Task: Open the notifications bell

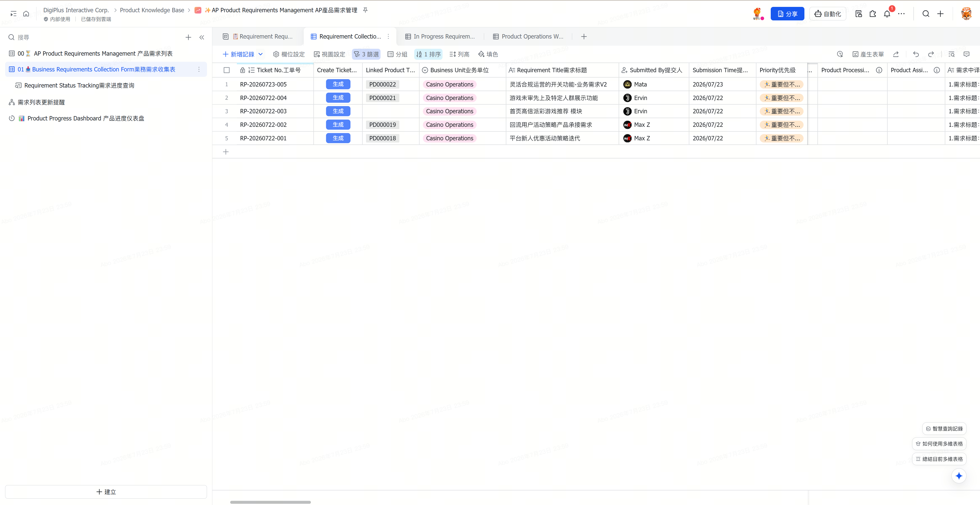Action: (x=887, y=14)
